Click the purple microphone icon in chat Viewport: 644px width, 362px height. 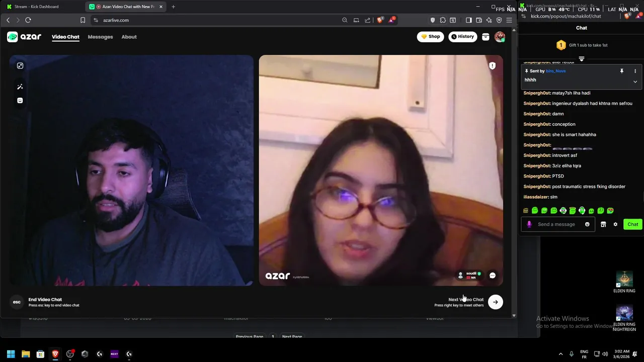pyautogui.click(x=529, y=224)
